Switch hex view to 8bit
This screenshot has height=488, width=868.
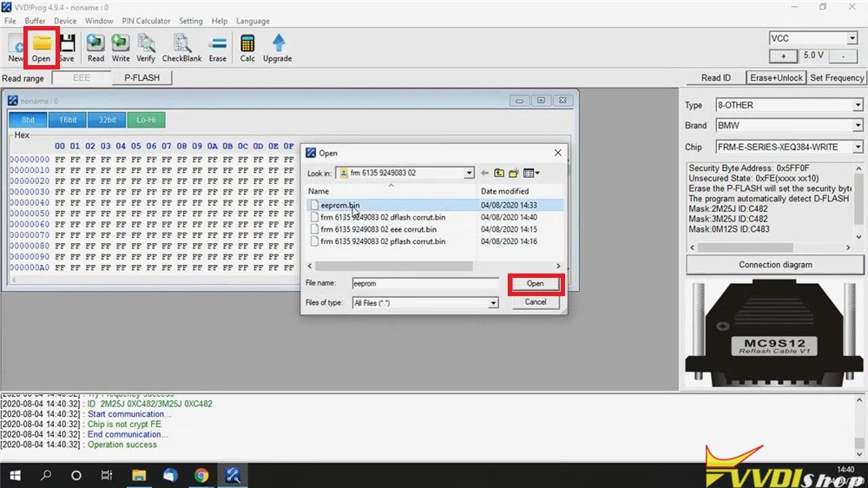point(28,120)
